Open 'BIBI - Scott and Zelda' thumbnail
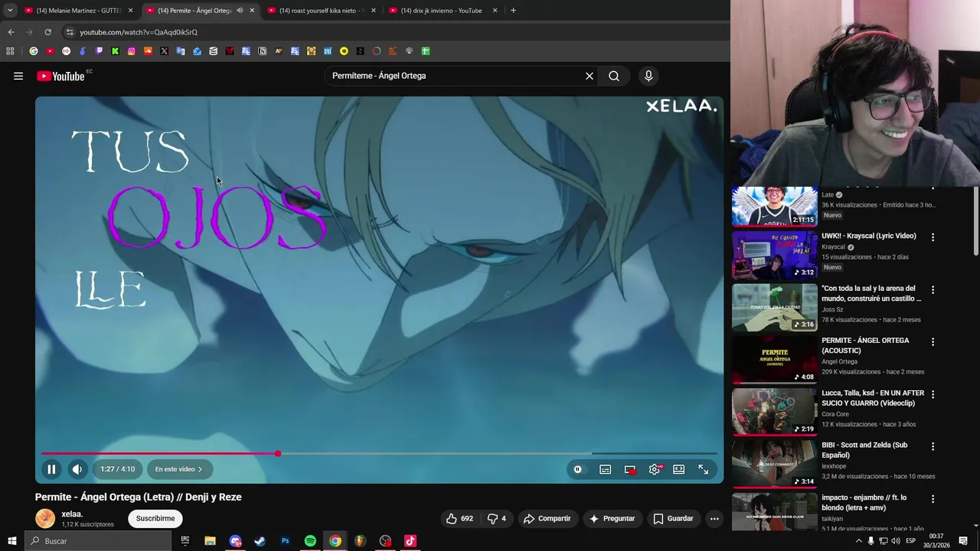The image size is (980, 551). pyautogui.click(x=774, y=464)
